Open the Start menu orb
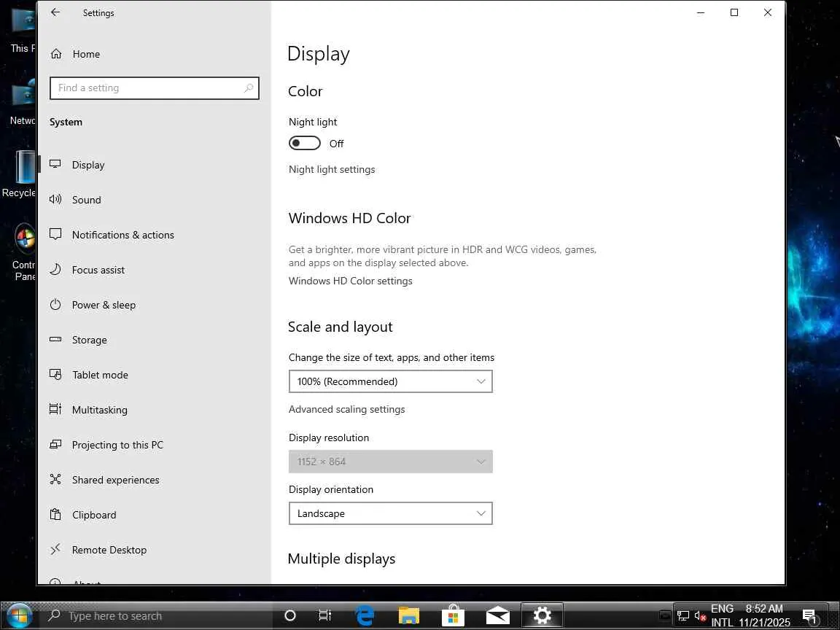Image resolution: width=840 pixels, height=630 pixels. click(19, 616)
